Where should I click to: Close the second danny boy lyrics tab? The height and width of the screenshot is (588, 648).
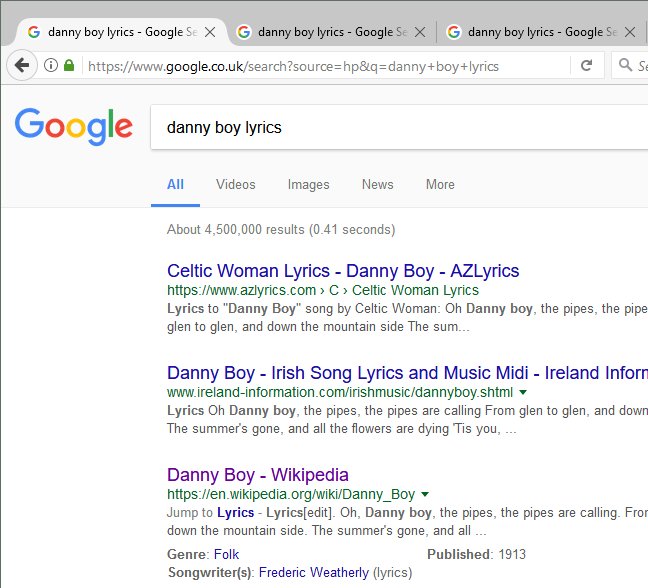[420, 32]
